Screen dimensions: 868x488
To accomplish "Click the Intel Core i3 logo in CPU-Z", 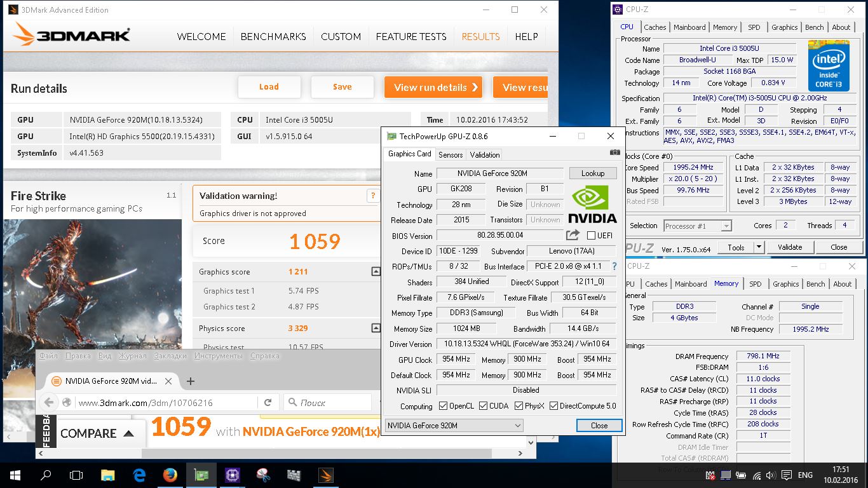I will tap(829, 66).
